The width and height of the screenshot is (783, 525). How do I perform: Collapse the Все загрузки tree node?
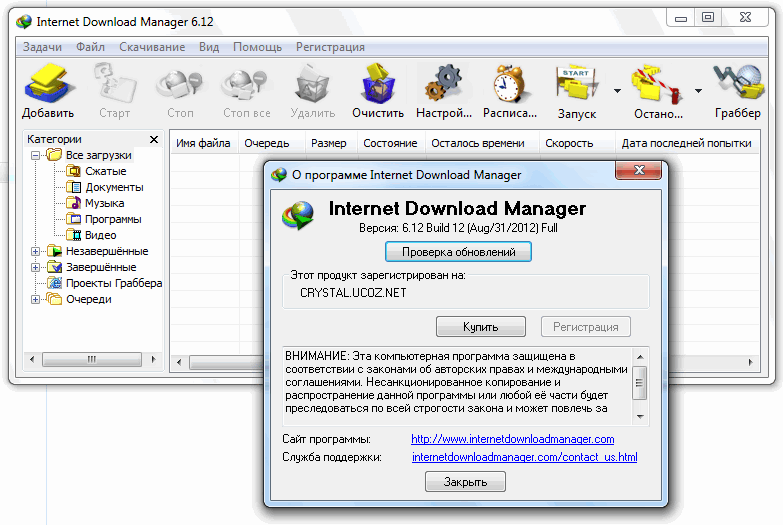point(35,155)
